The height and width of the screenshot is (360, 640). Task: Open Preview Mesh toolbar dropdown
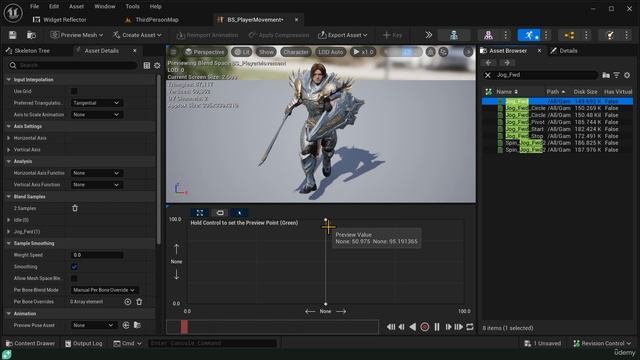pyautogui.click(x=77, y=35)
